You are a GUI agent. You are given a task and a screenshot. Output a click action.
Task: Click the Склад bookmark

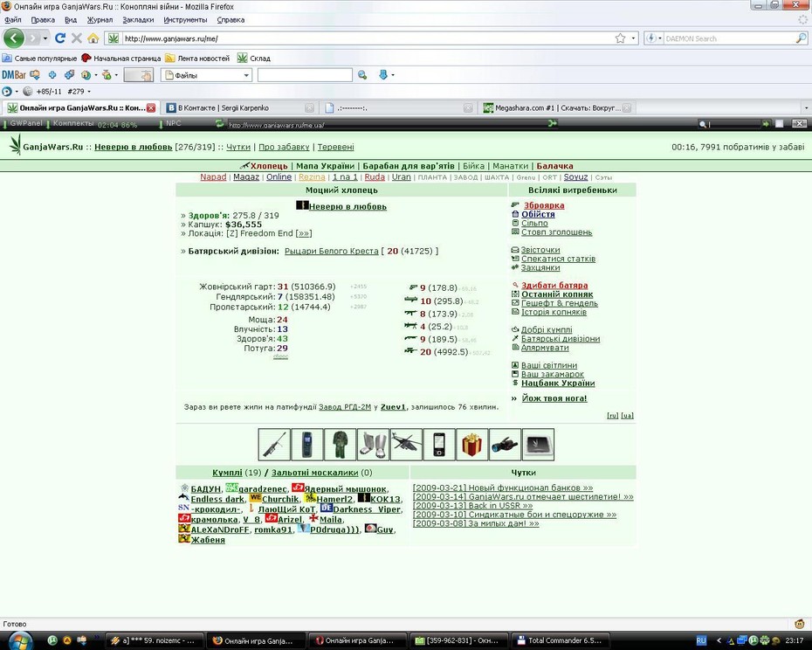254,58
